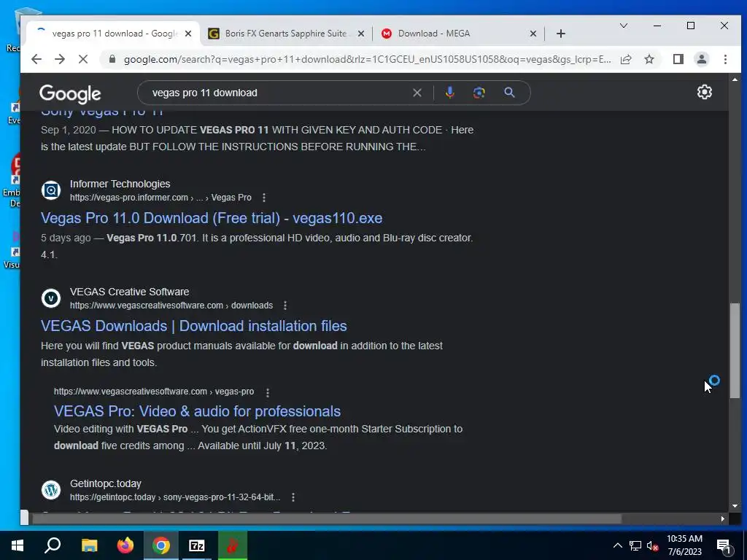Go back to previous page in Chrome

click(x=36, y=59)
